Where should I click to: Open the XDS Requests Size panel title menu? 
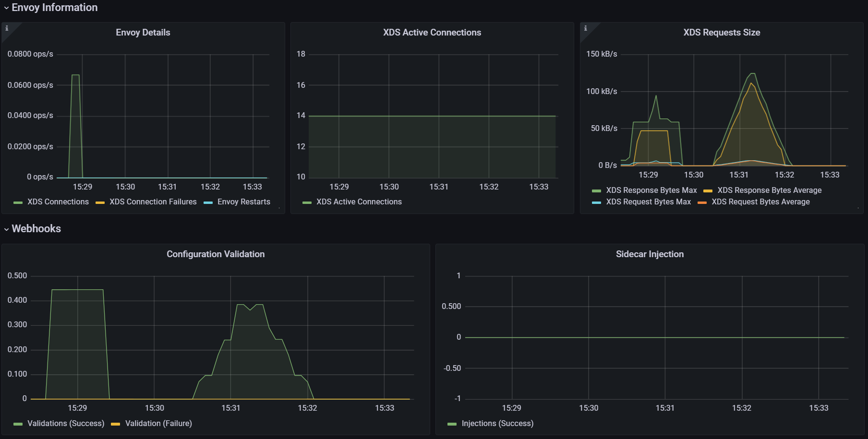coord(722,33)
